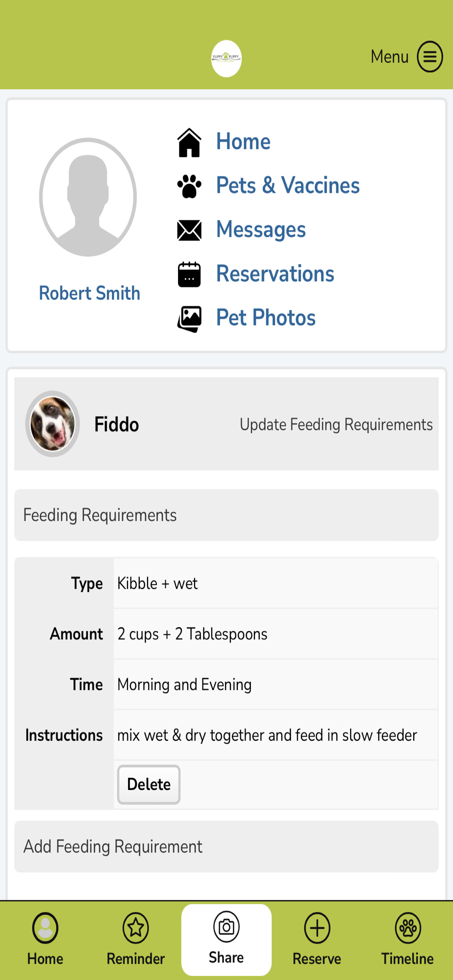
Task: Tap Fiddo's dog photo thumbnail
Action: (x=52, y=424)
